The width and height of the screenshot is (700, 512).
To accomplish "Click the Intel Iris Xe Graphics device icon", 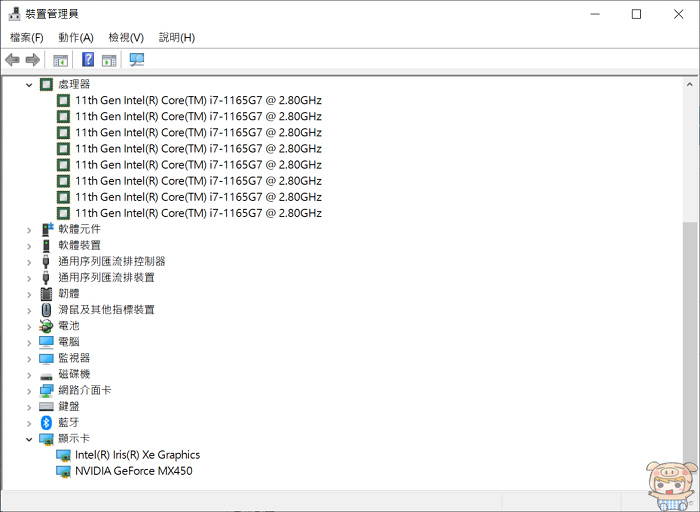I will pyautogui.click(x=63, y=455).
